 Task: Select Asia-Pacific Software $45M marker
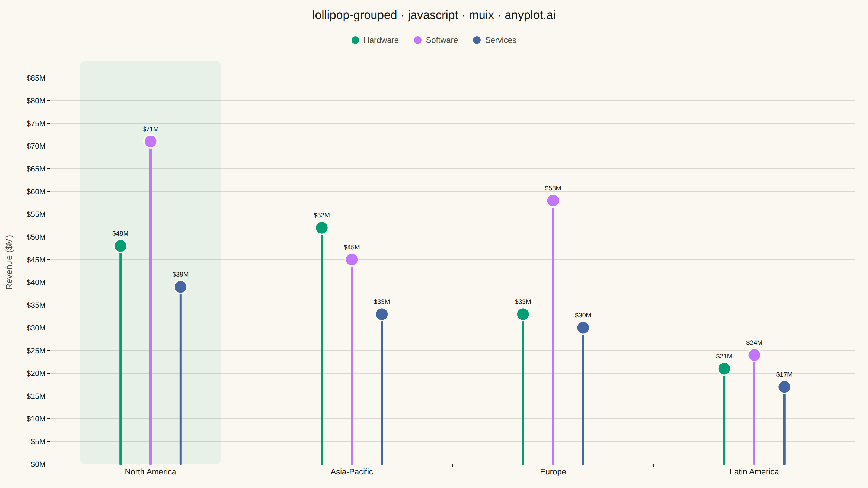(x=352, y=260)
